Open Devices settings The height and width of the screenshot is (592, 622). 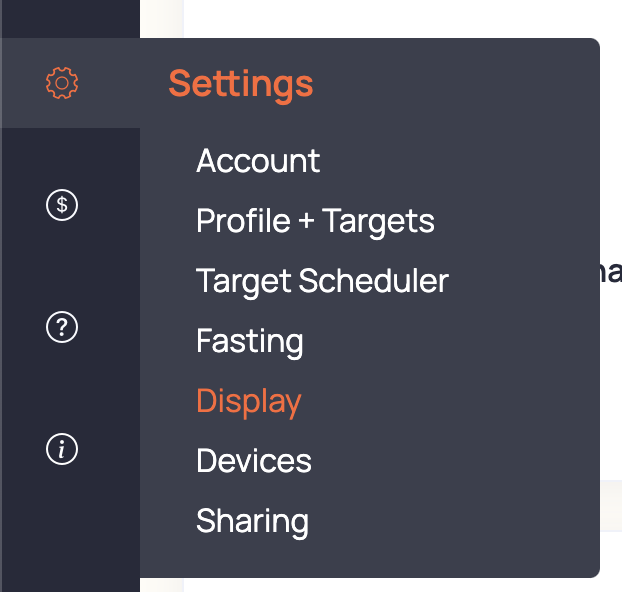254,461
